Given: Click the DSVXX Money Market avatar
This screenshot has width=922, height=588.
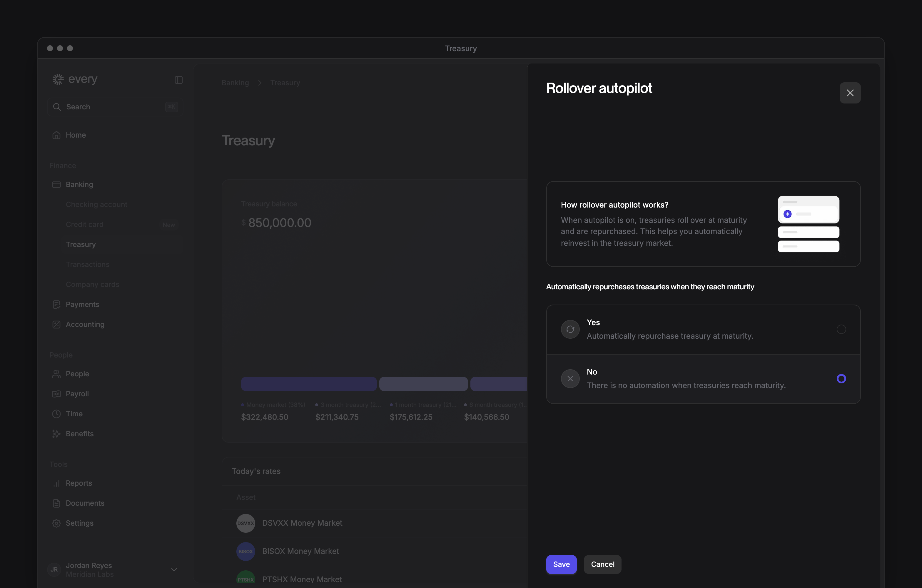Looking at the screenshot, I should (x=245, y=523).
